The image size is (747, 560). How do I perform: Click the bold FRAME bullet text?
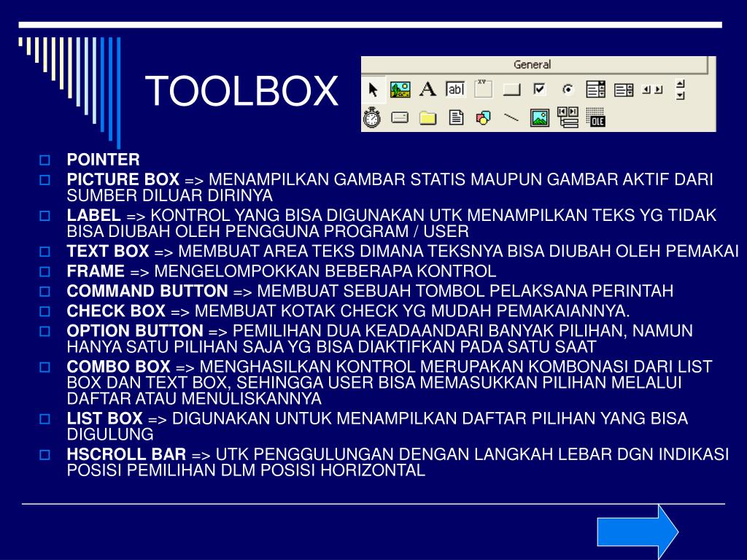[x=96, y=271]
